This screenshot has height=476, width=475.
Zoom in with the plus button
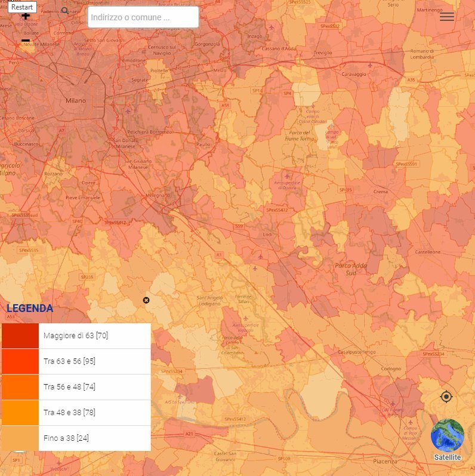tap(26, 16)
